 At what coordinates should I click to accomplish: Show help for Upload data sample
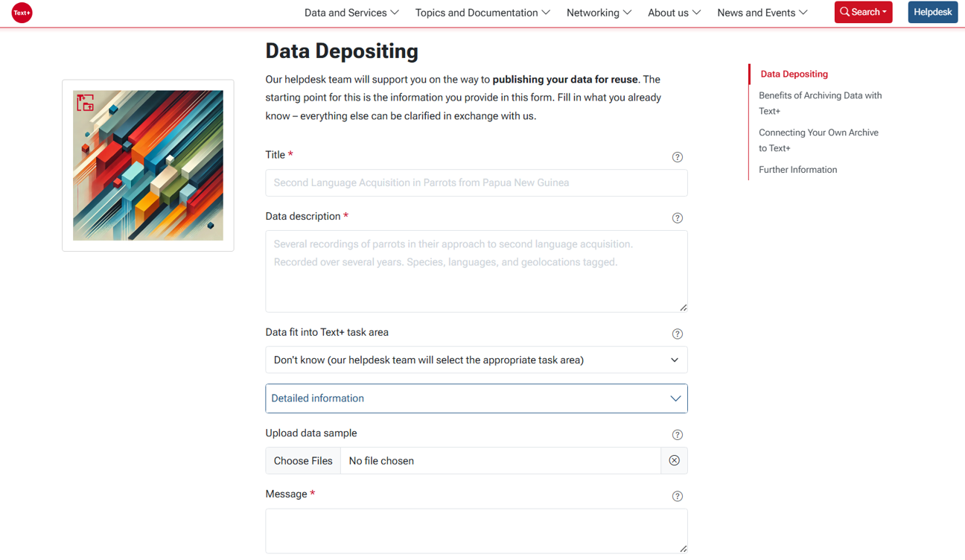677,435
